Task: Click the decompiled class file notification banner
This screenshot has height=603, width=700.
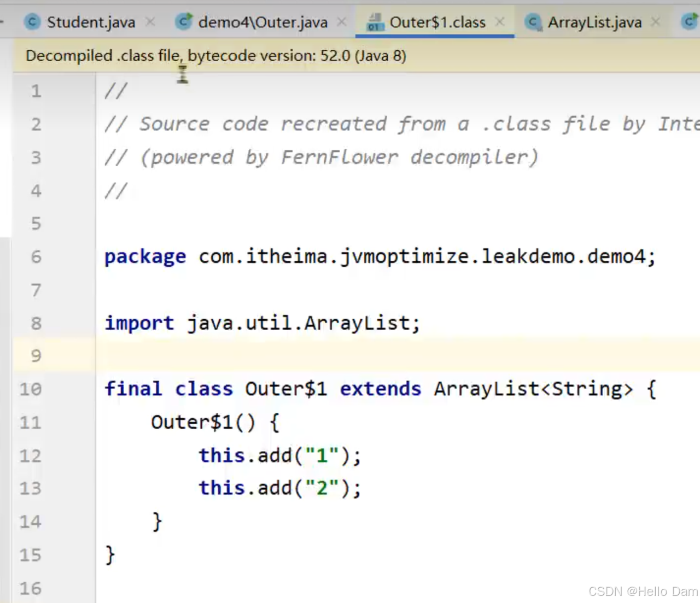Action: point(356,56)
